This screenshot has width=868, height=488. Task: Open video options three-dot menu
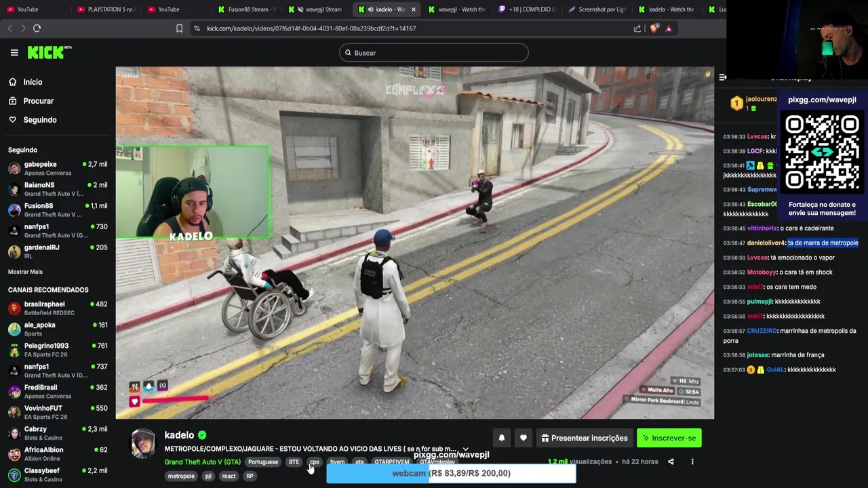click(692, 462)
